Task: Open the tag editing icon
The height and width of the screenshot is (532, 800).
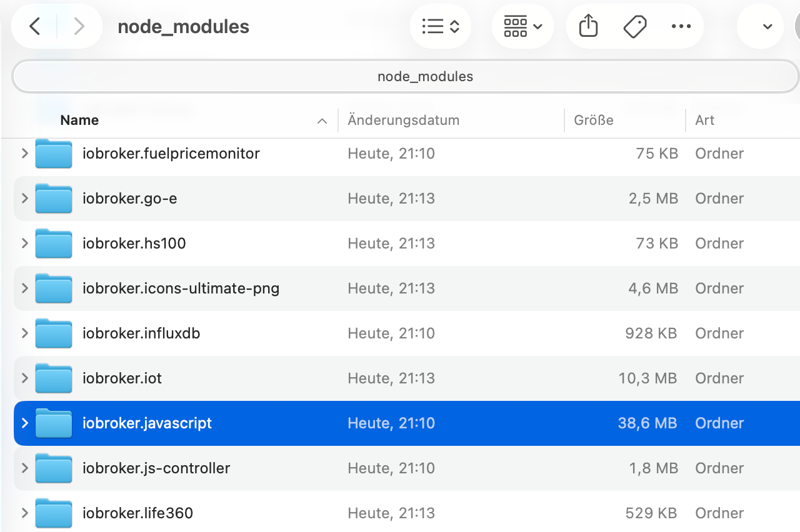Action: point(635,26)
